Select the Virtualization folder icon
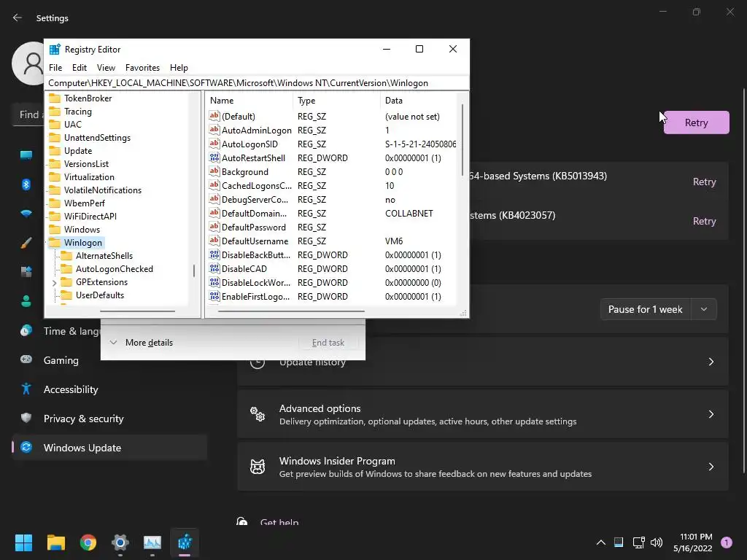The width and height of the screenshot is (747, 560). pyautogui.click(x=55, y=176)
